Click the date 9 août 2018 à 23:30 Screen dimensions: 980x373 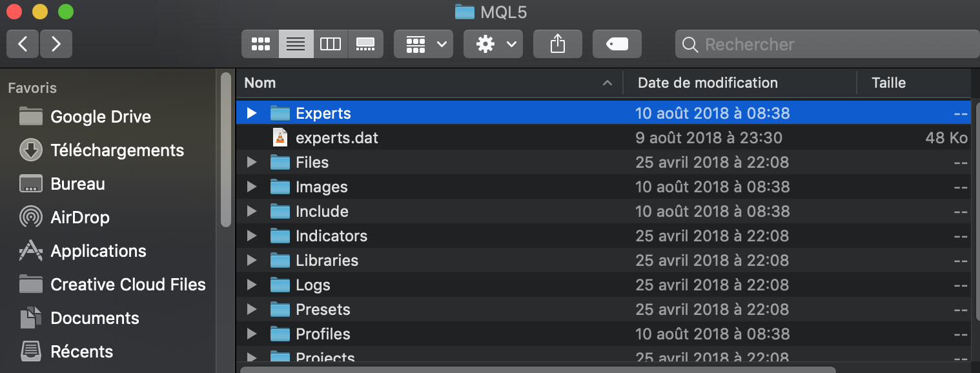tap(709, 137)
